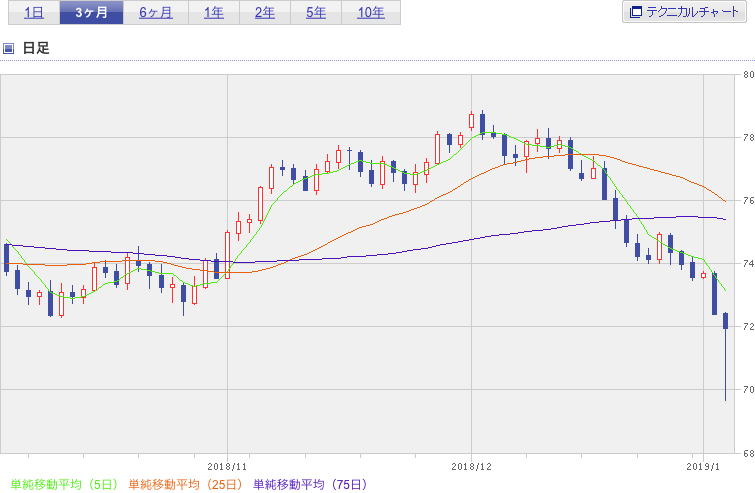Viewport: 755px width, 493px height.
Task: Click the 2019/1 date axis label
Action: (703, 467)
